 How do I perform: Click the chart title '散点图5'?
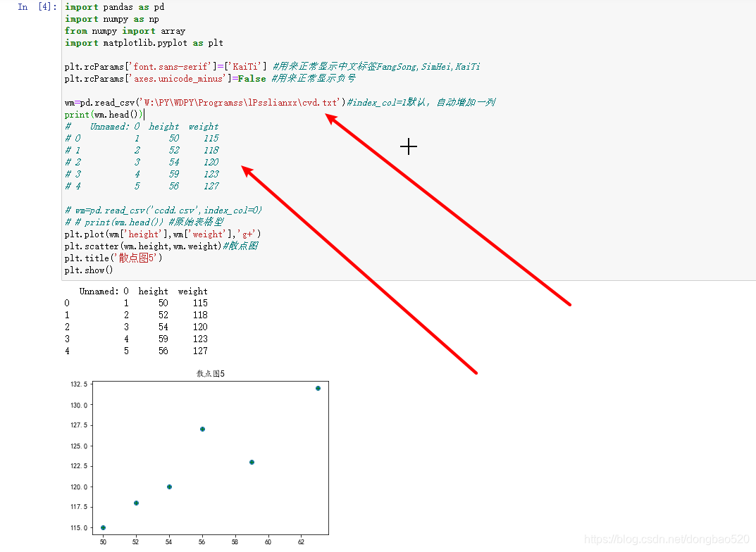pyautogui.click(x=211, y=374)
